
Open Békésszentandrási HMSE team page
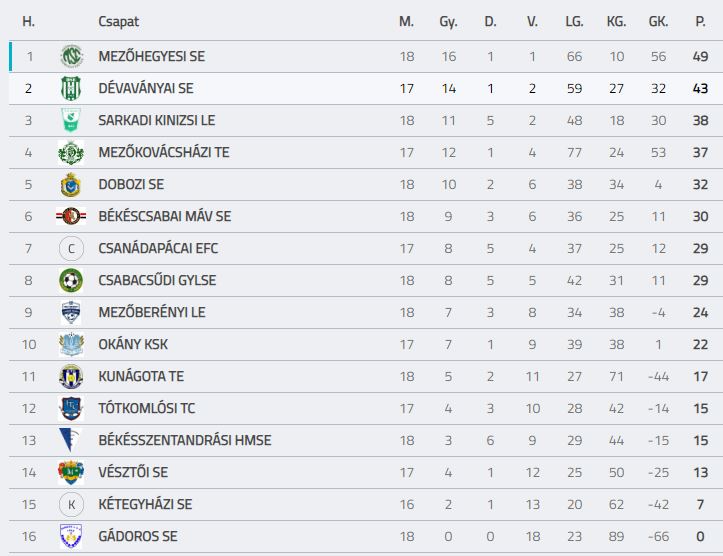click(x=185, y=440)
